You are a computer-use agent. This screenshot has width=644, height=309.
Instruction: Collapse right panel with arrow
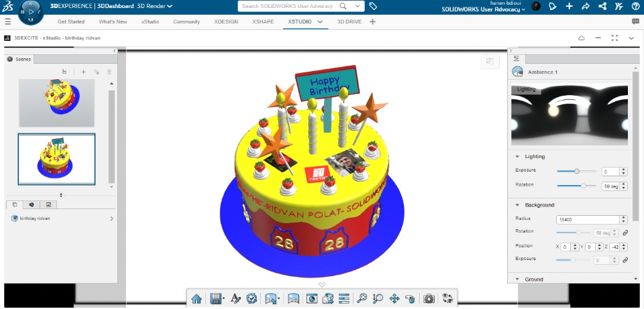tap(511, 50)
